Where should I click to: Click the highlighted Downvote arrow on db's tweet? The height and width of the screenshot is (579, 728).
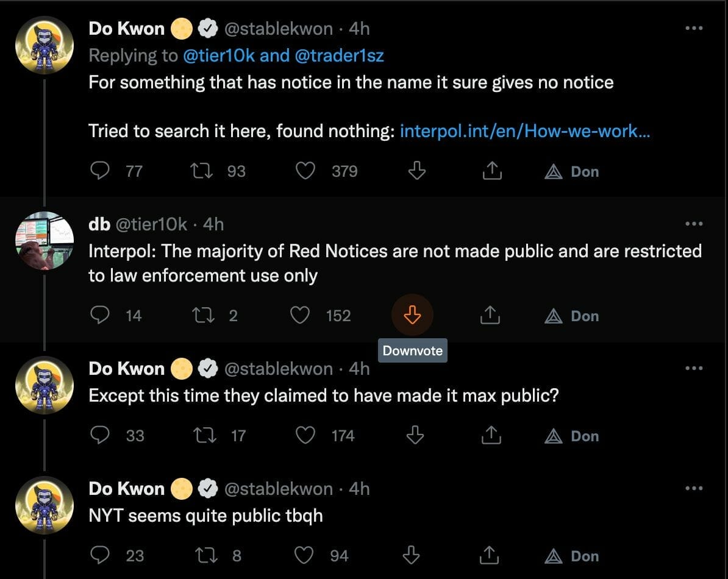pyautogui.click(x=412, y=315)
